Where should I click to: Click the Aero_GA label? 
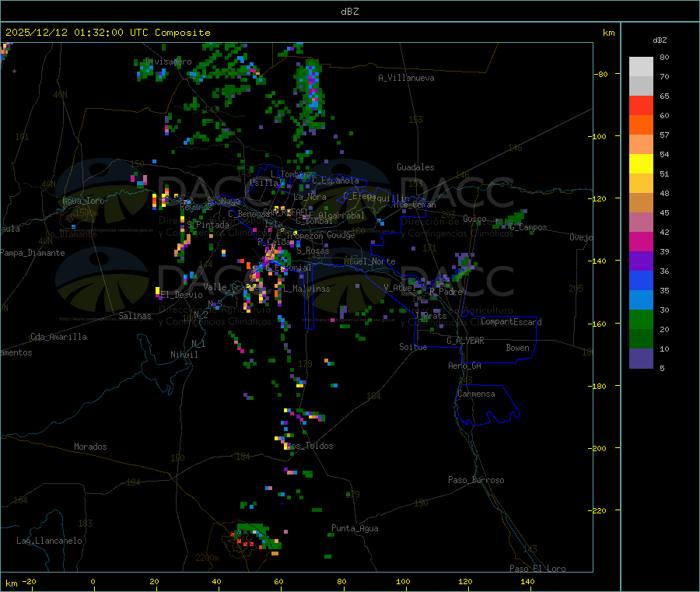point(465,366)
